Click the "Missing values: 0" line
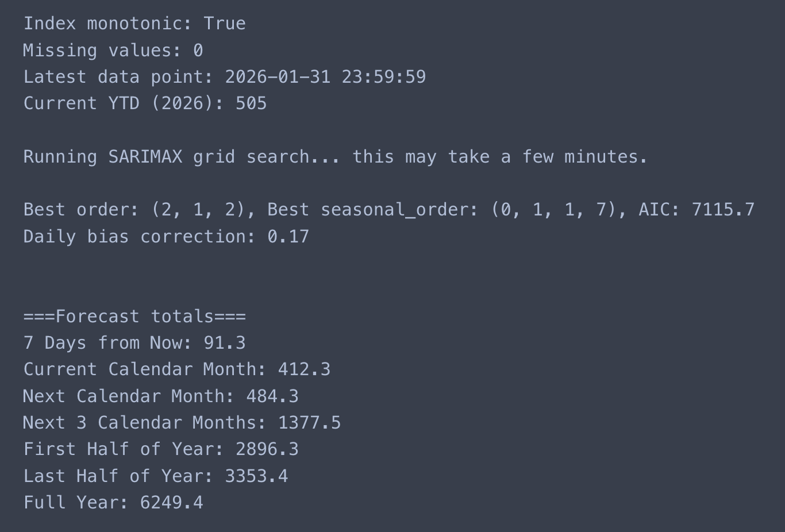The width and height of the screenshot is (785, 532). point(113,51)
